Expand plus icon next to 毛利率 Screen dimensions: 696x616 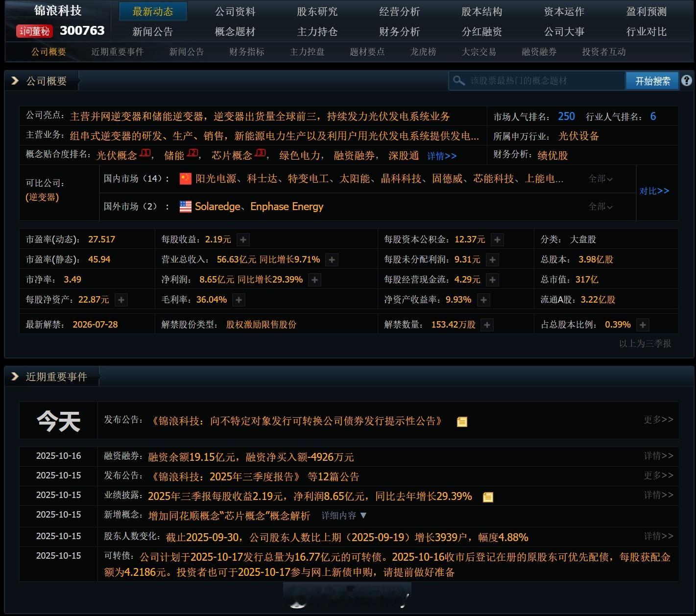(239, 300)
